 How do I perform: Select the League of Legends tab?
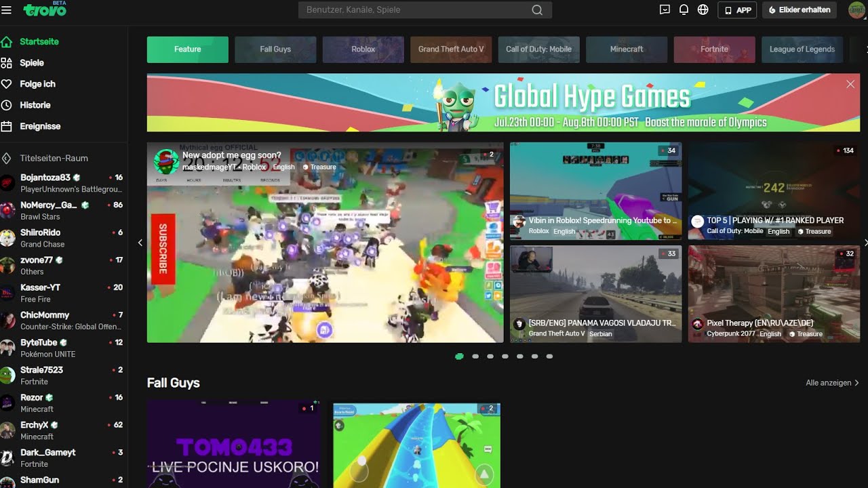pos(802,49)
